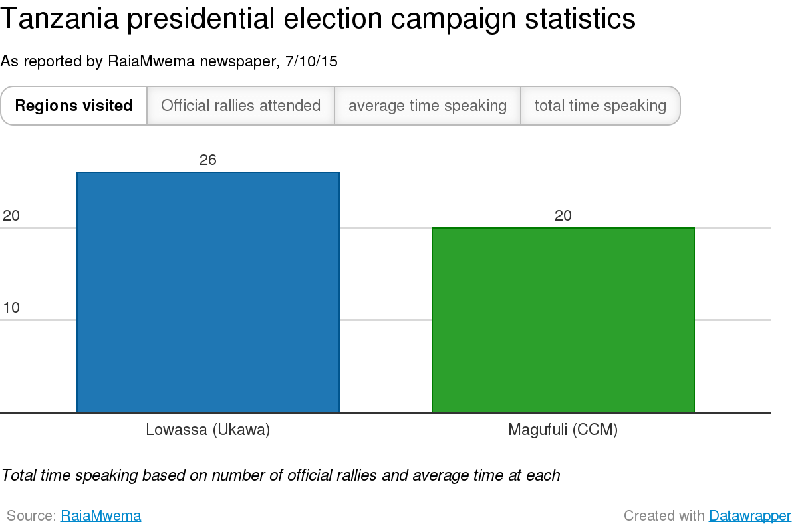This screenshot has height=532, width=798.
Task: Click the italic footnote about total time speaking
Action: click(x=281, y=475)
